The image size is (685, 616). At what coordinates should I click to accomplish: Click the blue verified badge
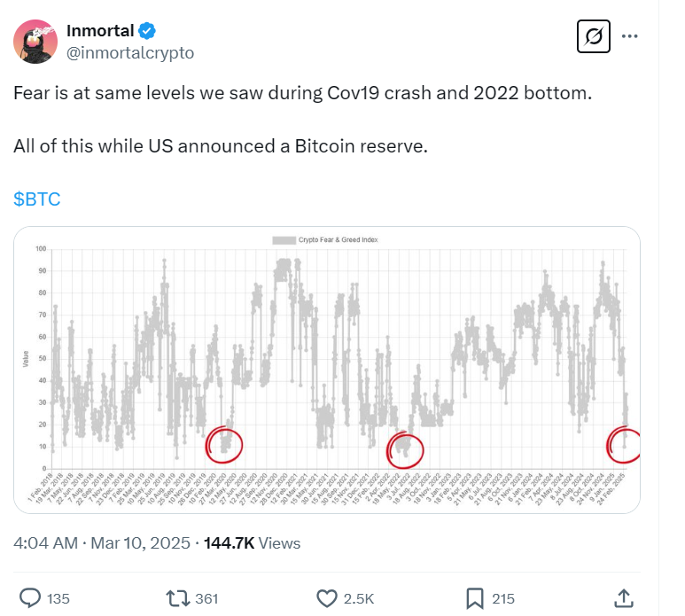(x=146, y=31)
